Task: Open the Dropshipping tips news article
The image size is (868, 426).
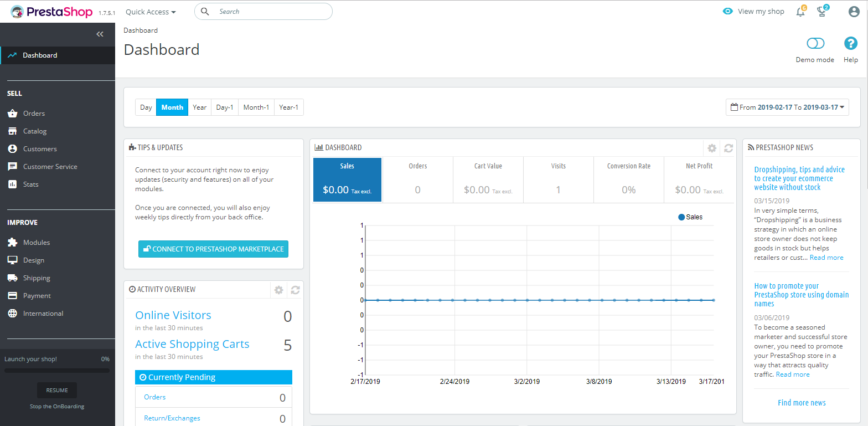Action: click(x=799, y=178)
